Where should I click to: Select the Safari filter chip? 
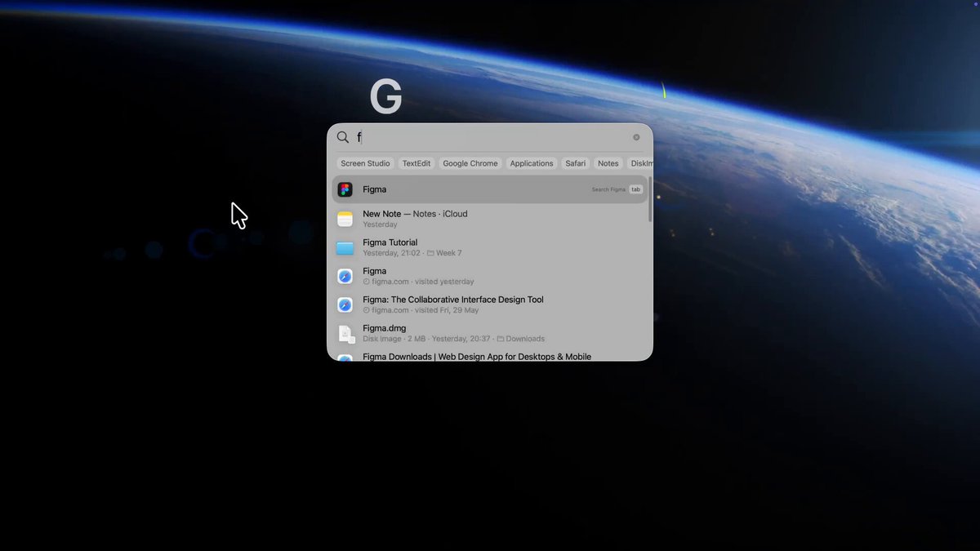[576, 163]
